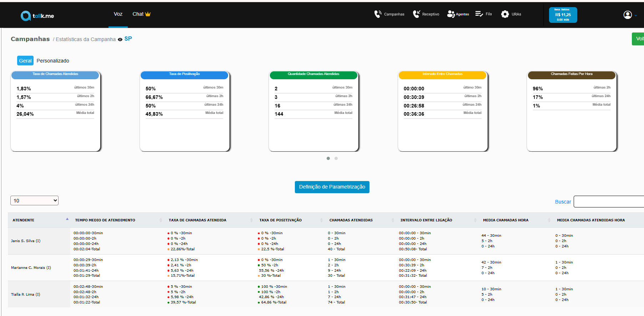This screenshot has width=644, height=316.
Task: Click the Seus Saldos balance button
Action: (x=563, y=15)
